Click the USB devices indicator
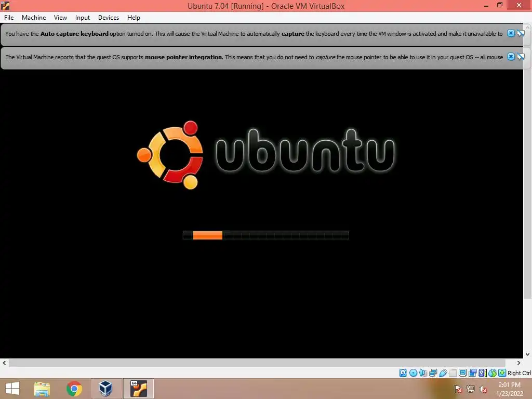This screenshot has height=399, width=532. [x=443, y=373]
